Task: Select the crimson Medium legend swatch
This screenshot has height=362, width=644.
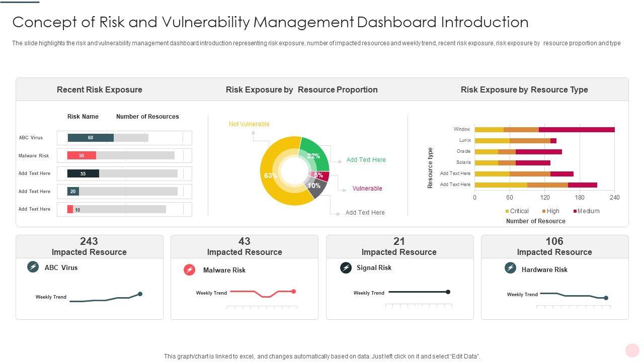Action: point(575,212)
